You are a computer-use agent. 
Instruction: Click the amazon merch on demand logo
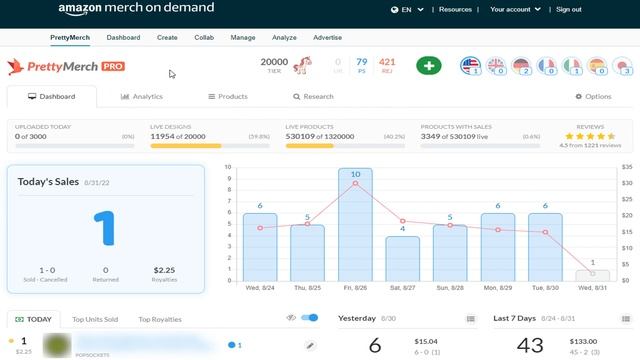click(x=136, y=9)
